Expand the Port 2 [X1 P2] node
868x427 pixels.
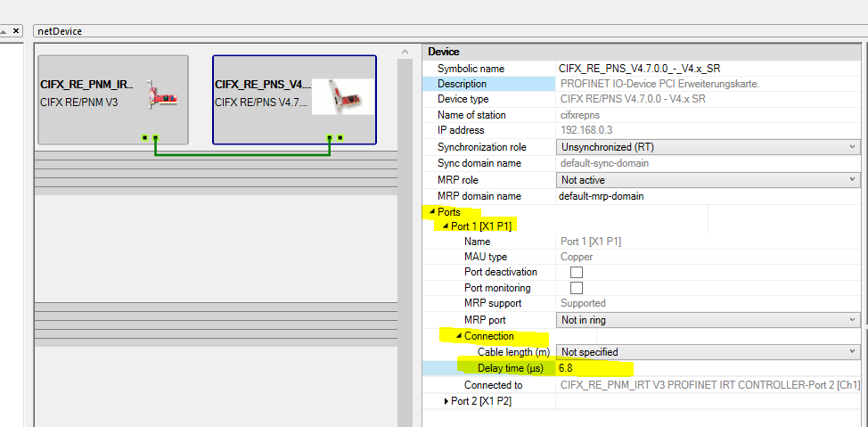(x=446, y=401)
